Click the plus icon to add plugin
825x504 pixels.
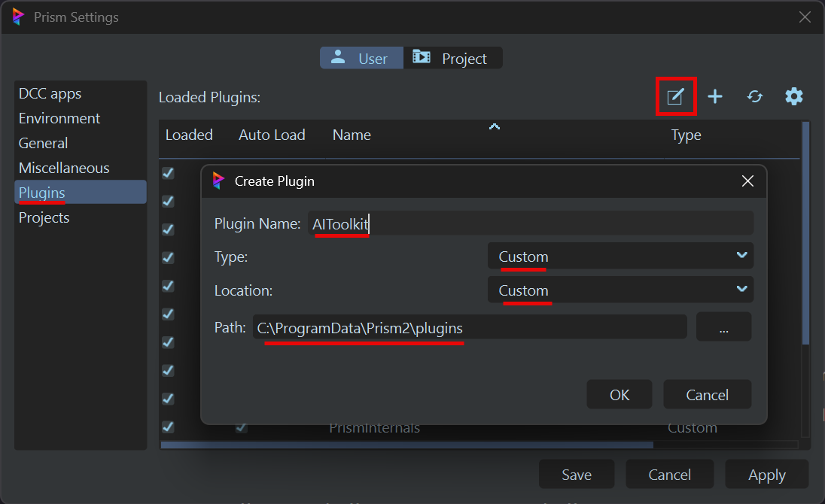tap(715, 96)
